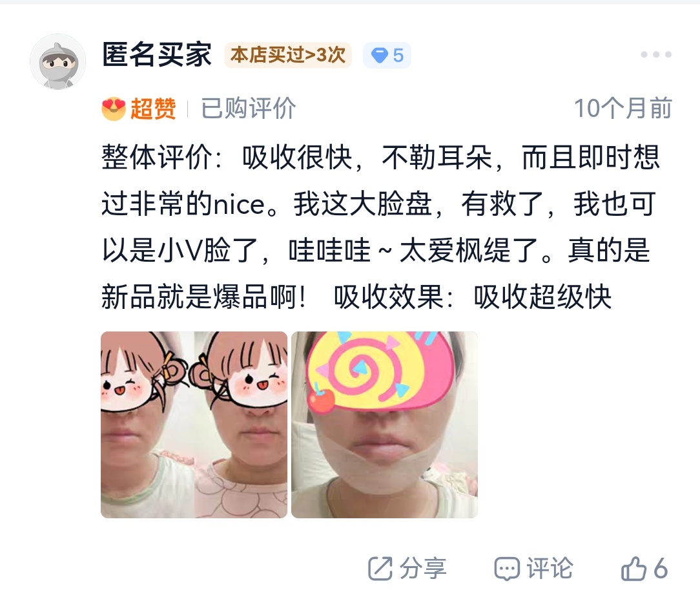This screenshot has width=700, height=601.
Task: Click the 10个月前 timestamp
Action: pyautogui.click(x=623, y=109)
